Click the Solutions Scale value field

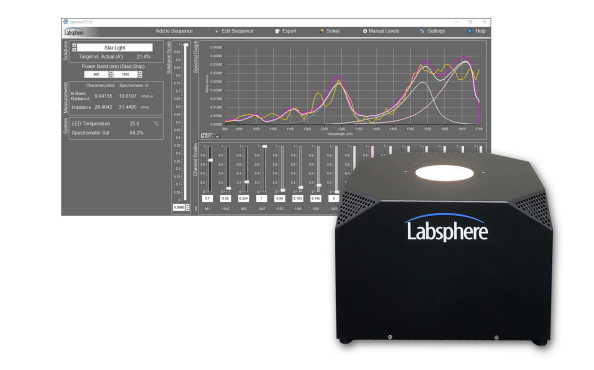click(x=179, y=208)
